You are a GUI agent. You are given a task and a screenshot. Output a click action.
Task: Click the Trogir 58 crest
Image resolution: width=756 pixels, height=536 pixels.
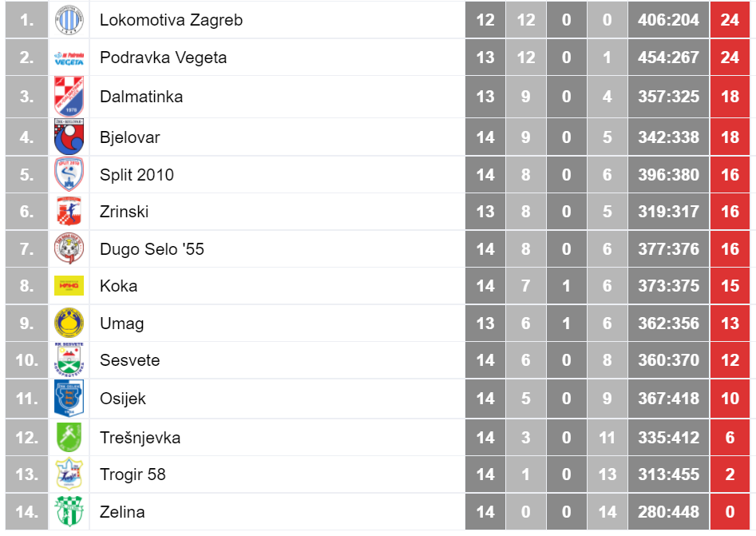(x=69, y=474)
